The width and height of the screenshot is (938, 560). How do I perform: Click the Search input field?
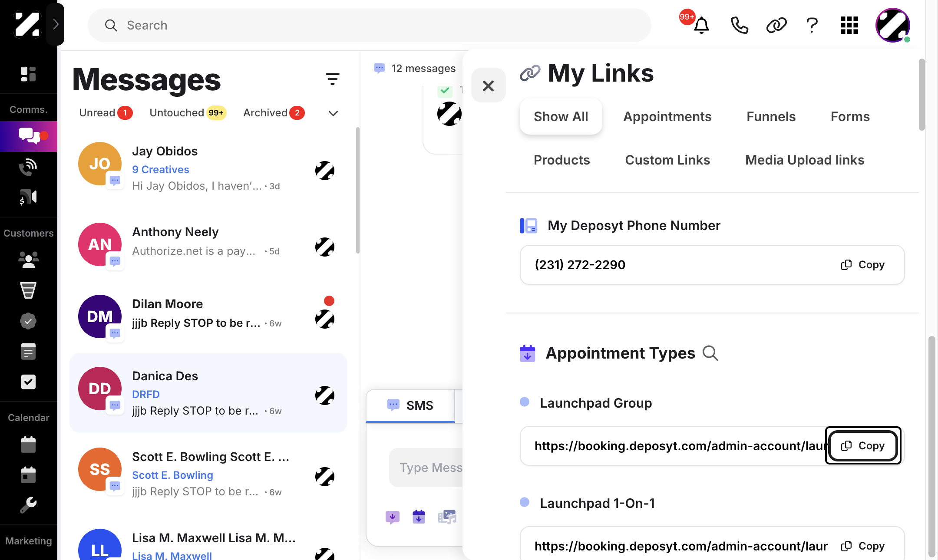click(x=369, y=25)
